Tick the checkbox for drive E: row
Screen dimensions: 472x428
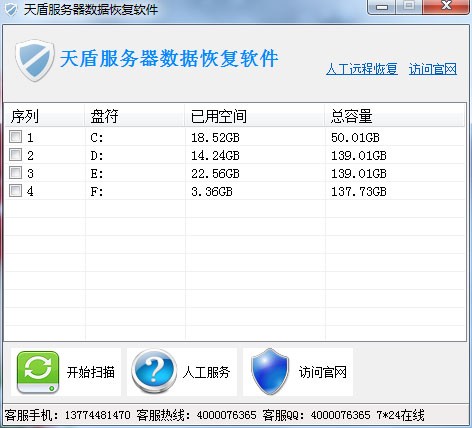point(15,173)
